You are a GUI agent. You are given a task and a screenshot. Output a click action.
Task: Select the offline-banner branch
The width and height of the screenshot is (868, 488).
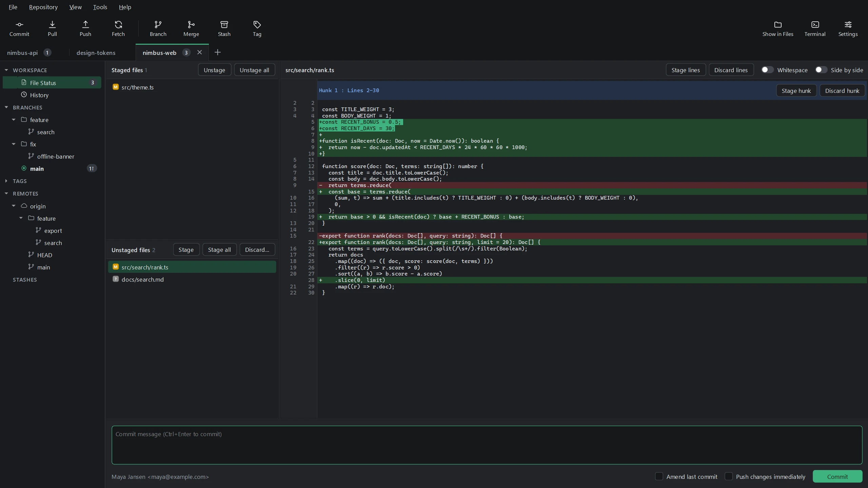pos(52,156)
